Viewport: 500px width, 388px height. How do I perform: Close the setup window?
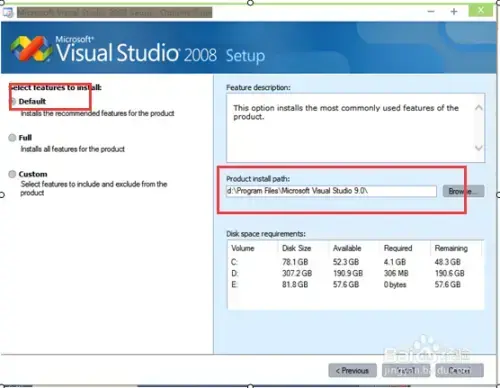point(481,11)
